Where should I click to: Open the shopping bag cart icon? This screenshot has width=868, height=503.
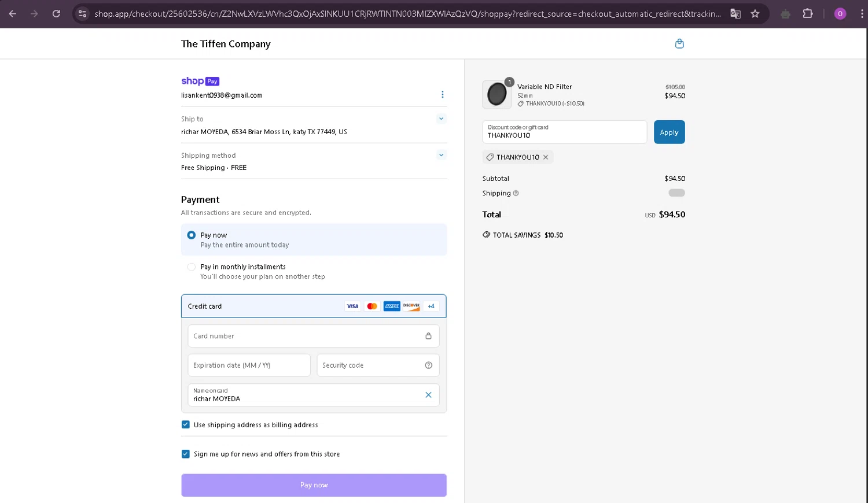[x=679, y=43]
